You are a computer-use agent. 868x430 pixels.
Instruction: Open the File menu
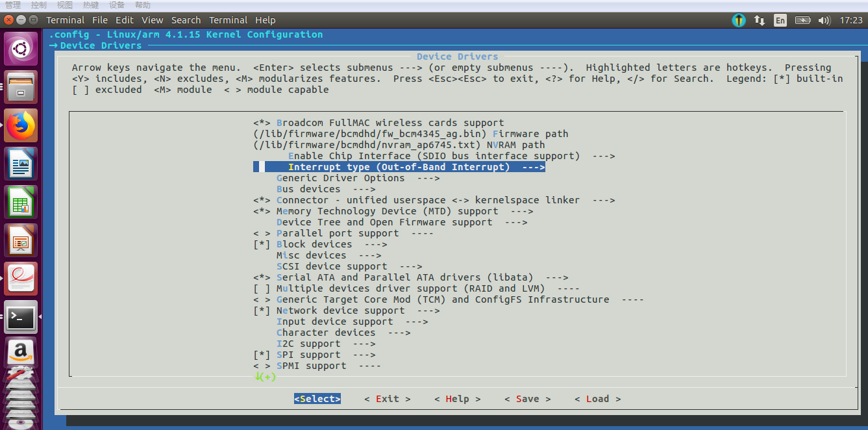point(99,20)
